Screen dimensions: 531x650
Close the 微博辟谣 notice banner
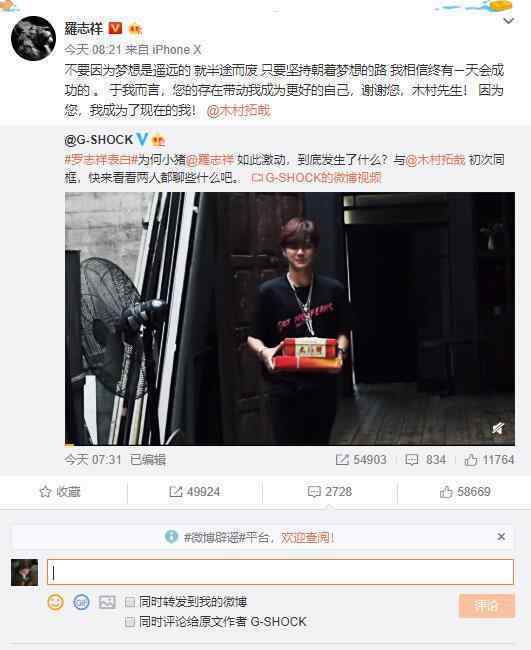pyautogui.click(x=501, y=537)
